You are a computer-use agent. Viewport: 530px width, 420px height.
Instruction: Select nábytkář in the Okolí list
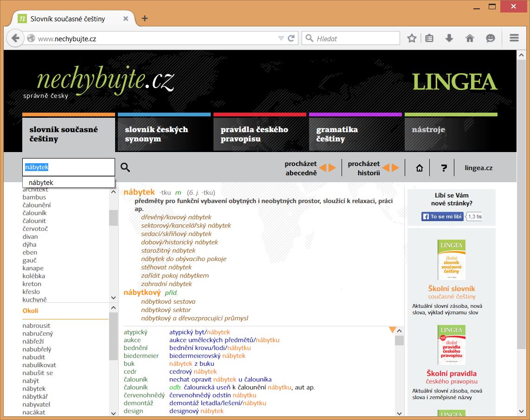[x=35, y=396]
